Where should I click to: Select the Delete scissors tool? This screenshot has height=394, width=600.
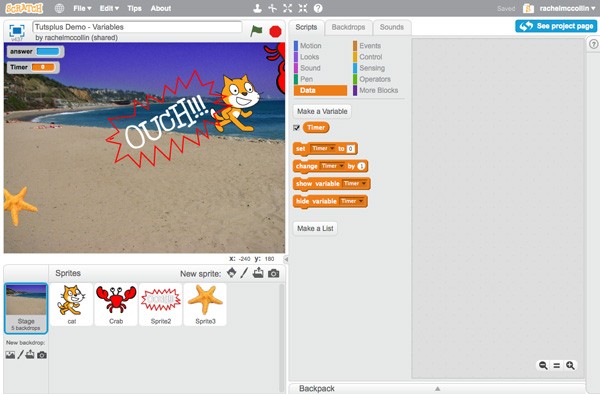272,8
